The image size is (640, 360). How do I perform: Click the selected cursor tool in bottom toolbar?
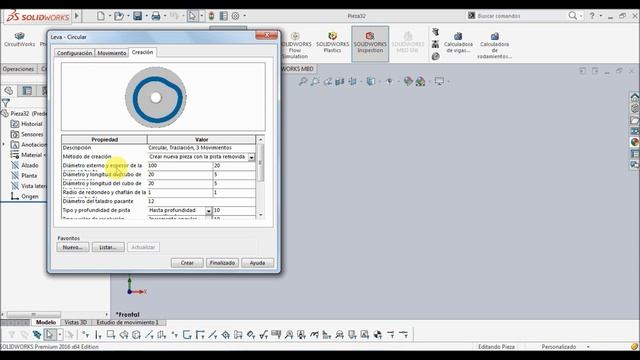click(x=49, y=335)
